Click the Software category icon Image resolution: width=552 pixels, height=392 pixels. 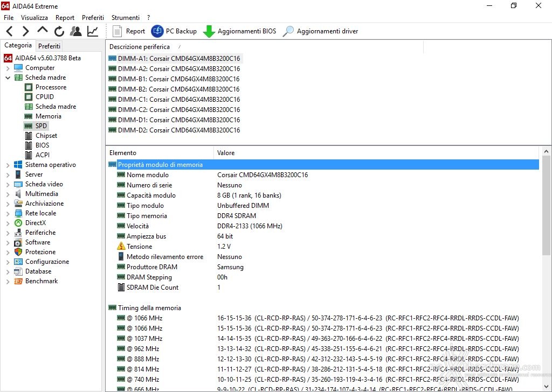click(18, 243)
